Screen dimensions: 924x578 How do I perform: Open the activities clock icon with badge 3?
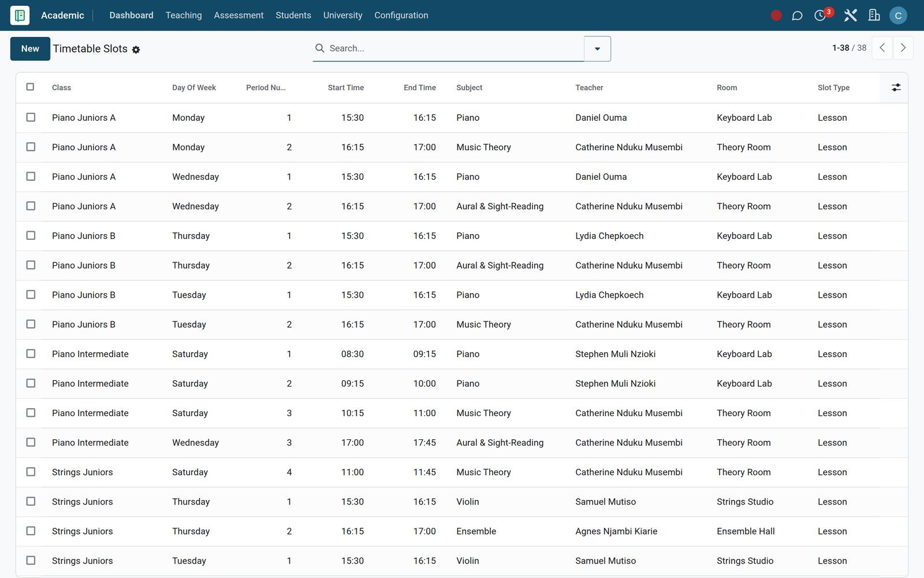(x=820, y=16)
